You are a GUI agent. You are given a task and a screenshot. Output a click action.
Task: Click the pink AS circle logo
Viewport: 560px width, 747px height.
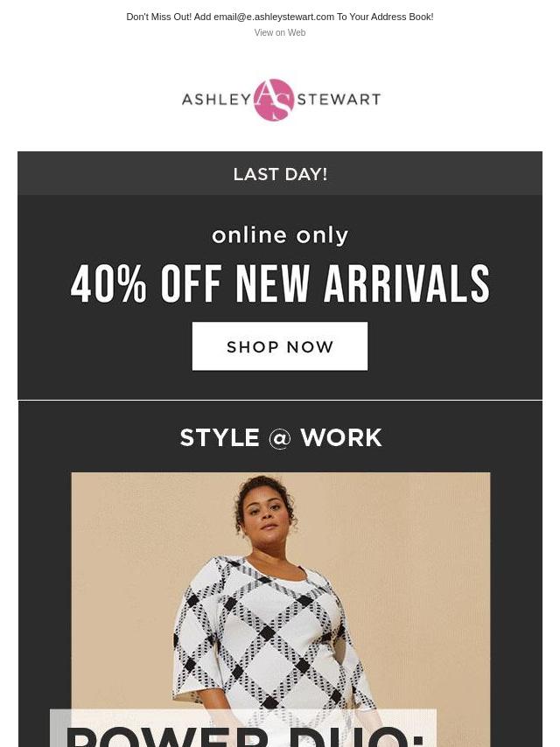[x=274, y=100]
